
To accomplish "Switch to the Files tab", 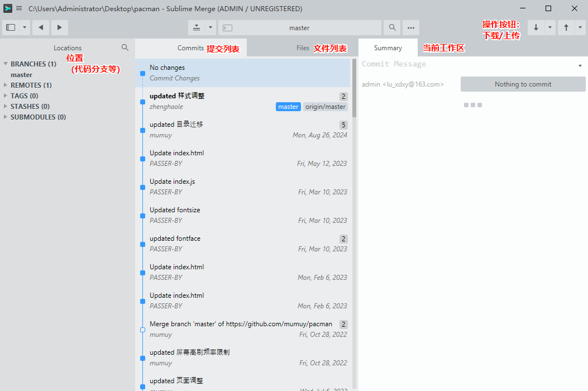I will click(x=303, y=48).
